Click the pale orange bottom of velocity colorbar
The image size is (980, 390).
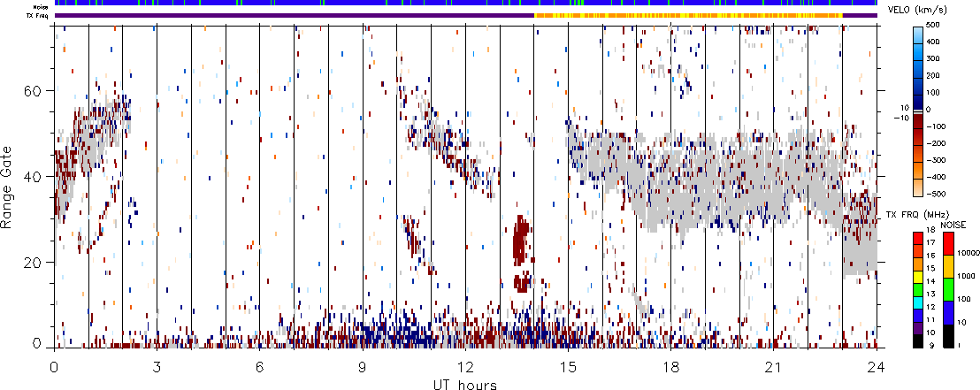click(917, 190)
